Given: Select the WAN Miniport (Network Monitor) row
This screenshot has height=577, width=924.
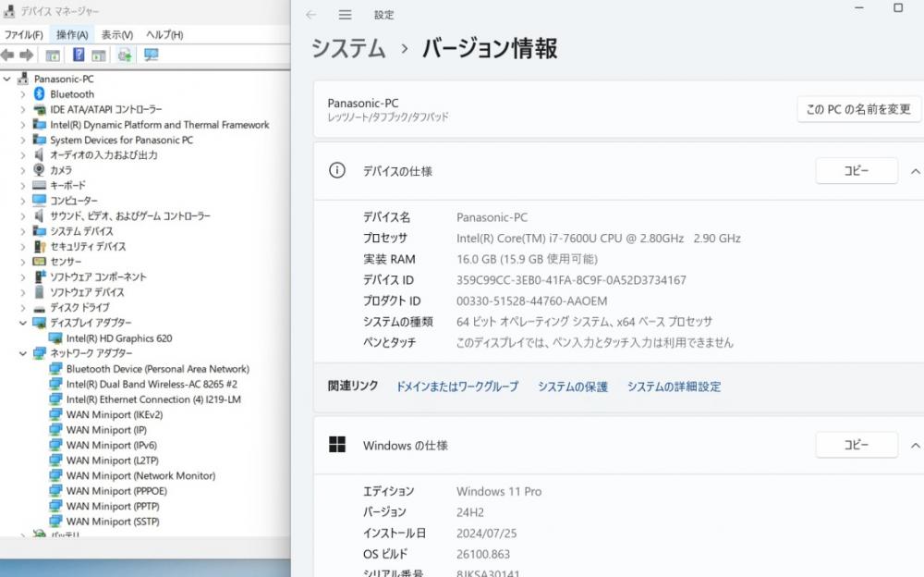Looking at the screenshot, I should click(140, 475).
